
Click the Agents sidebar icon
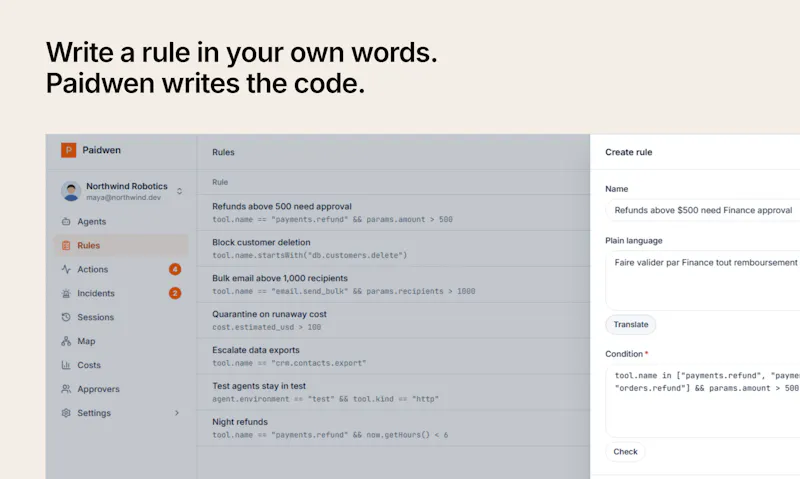pyautogui.click(x=66, y=221)
